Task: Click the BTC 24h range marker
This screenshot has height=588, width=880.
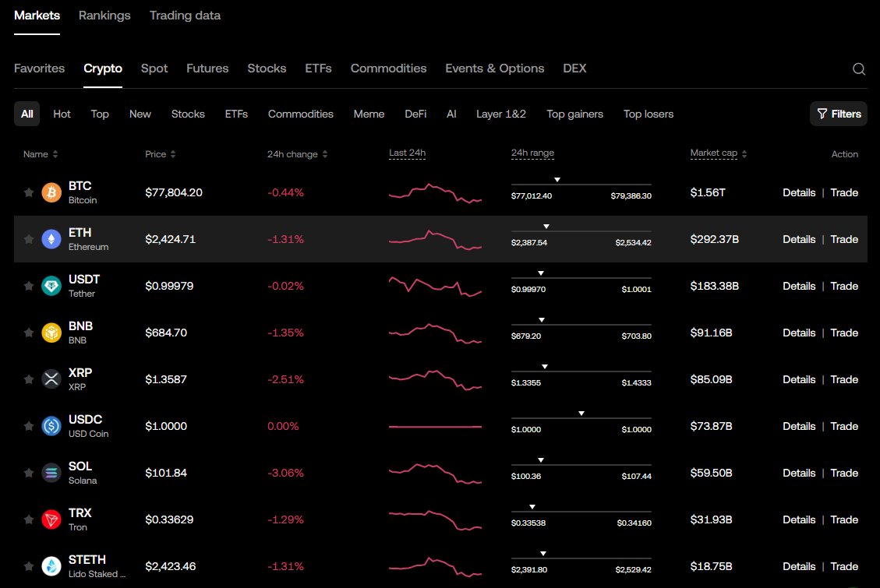Action: [x=557, y=180]
